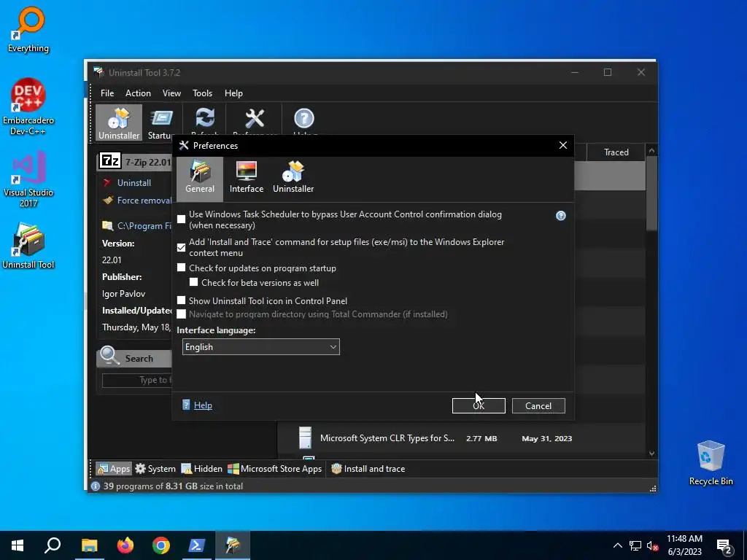The height and width of the screenshot is (560, 747).
Task: Toggle Check for beta versions as well
Action: 193,282
